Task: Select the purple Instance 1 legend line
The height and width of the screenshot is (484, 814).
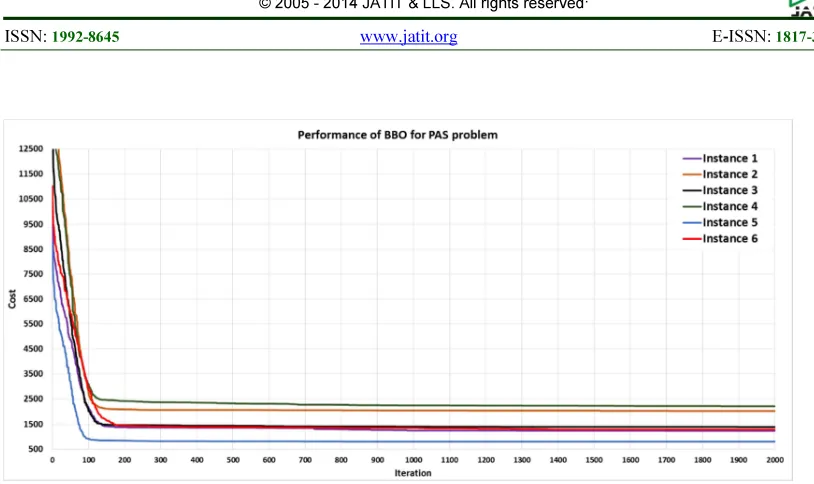Action: [x=692, y=158]
